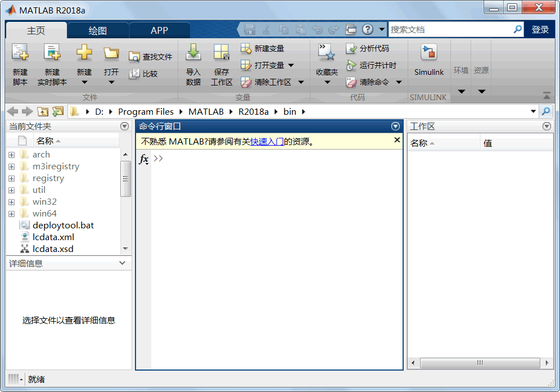The width and height of the screenshot is (560, 392).
Task: Sort workspace by 名称 column
Action: coord(443,143)
